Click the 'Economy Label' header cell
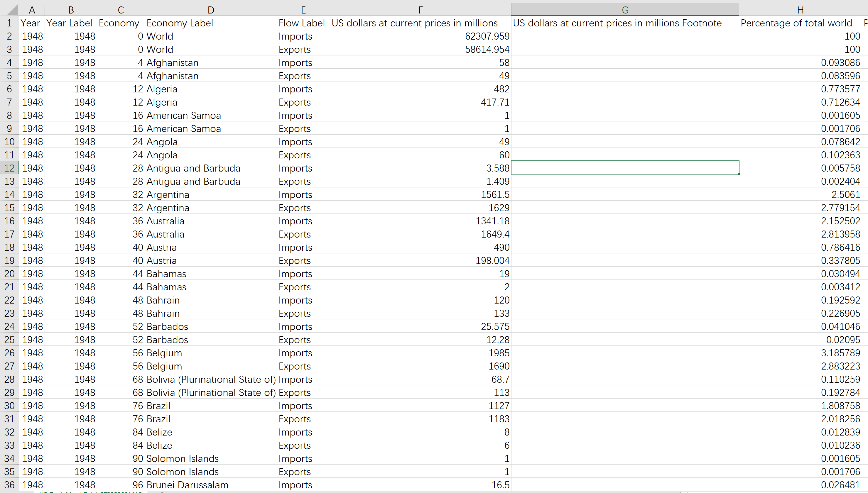Screen dimensions: 868x493 coord(210,23)
